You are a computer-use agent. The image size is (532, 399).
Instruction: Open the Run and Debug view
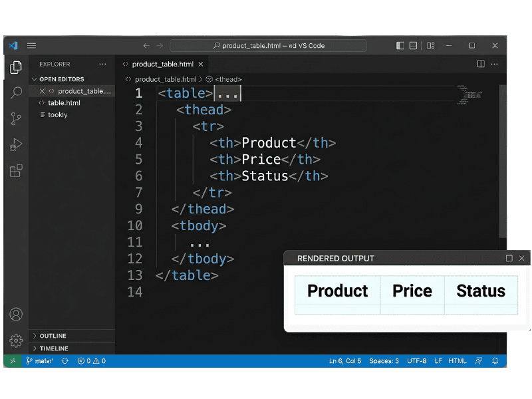[x=15, y=144]
